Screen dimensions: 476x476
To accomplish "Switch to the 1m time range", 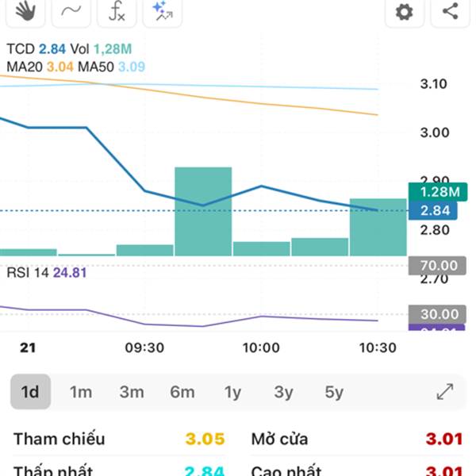I will (x=81, y=392).
